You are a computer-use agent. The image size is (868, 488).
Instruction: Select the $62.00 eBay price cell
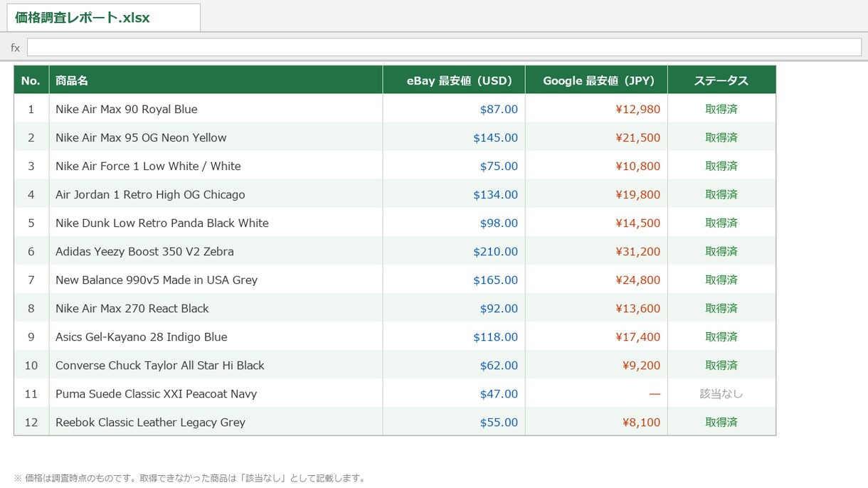454,365
